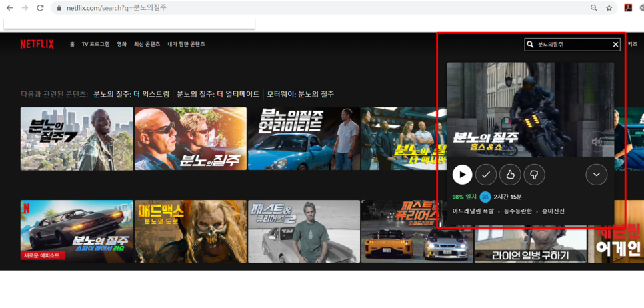Click the browser back arrow
Viewport: 644px width, 308px height.
9,8
